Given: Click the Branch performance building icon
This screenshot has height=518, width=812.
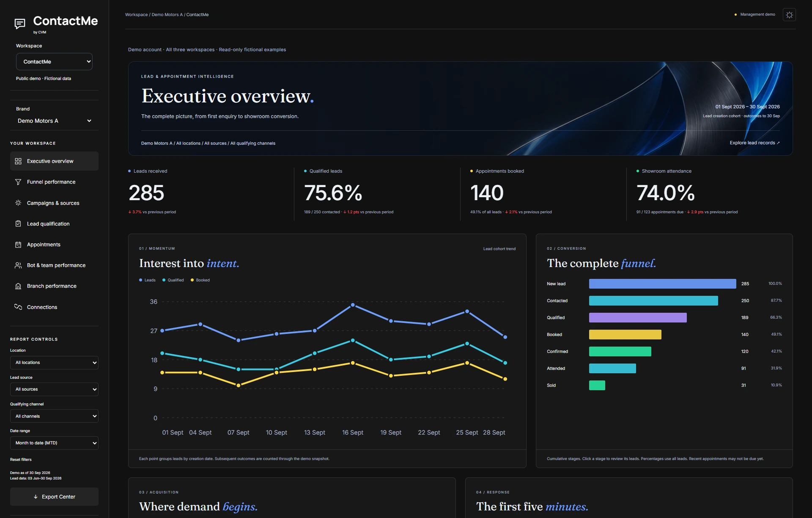Looking at the screenshot, I should (x=18, y=286).
